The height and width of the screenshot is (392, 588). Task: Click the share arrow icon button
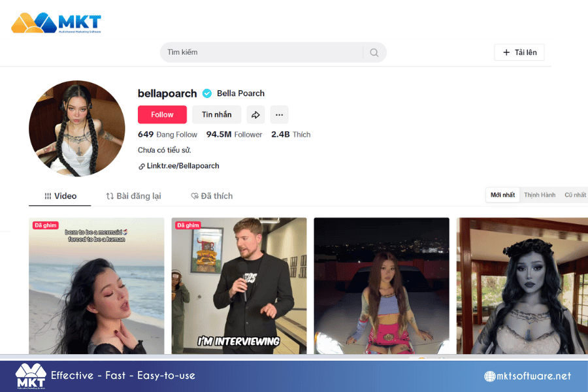[255, 115]
